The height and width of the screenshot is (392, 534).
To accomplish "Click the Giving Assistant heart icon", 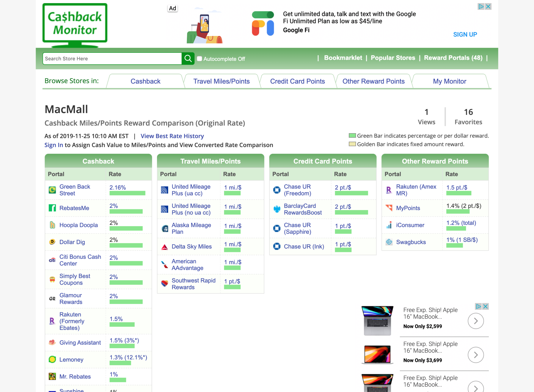I will click(52, 342).
